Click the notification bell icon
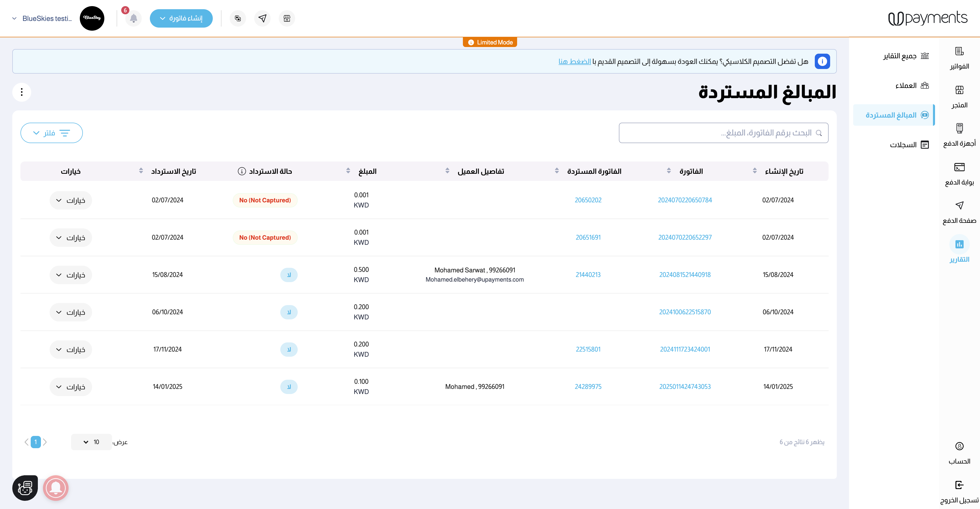This screenshot has width=980, height=509. 133,18
